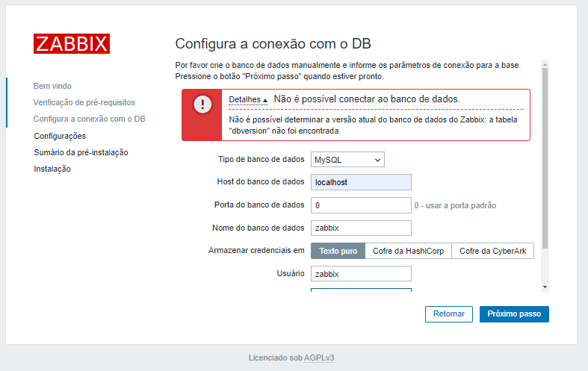The height and width of the screenshot is (371, 588).
Task: Open the Tipo de banco de dados dropdown
Action: pos(347,160)
